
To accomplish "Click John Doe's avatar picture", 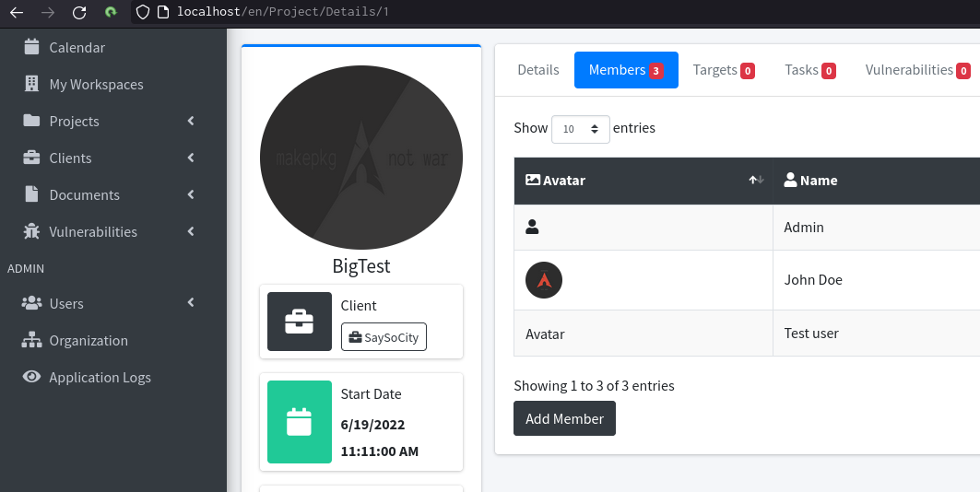I will pyautogui.click(x=544, y=280).
